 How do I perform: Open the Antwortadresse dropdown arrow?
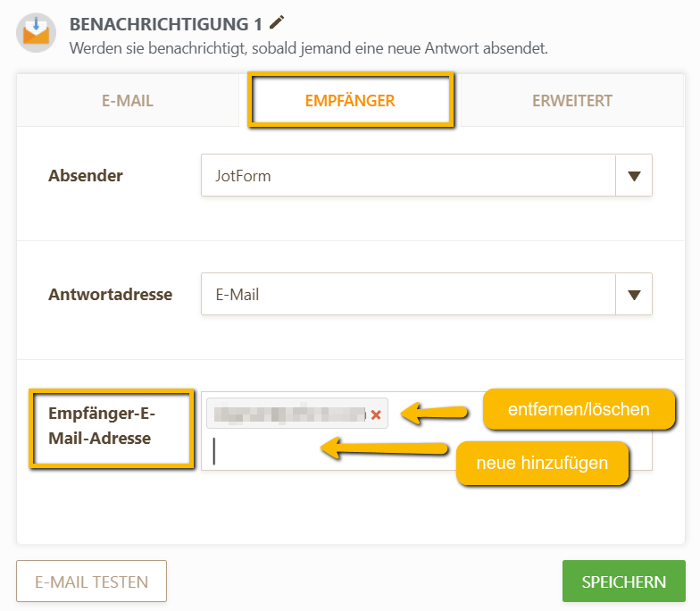634,295
